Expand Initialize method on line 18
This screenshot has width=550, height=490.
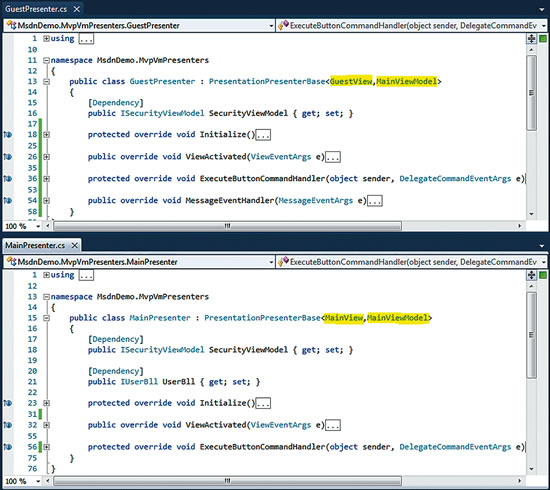(46, 135)
